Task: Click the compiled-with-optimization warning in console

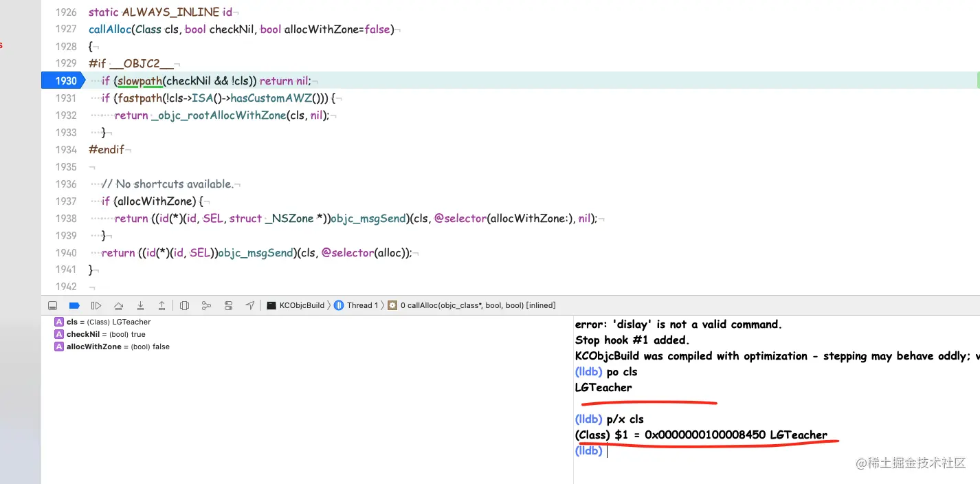Action: 777,356
